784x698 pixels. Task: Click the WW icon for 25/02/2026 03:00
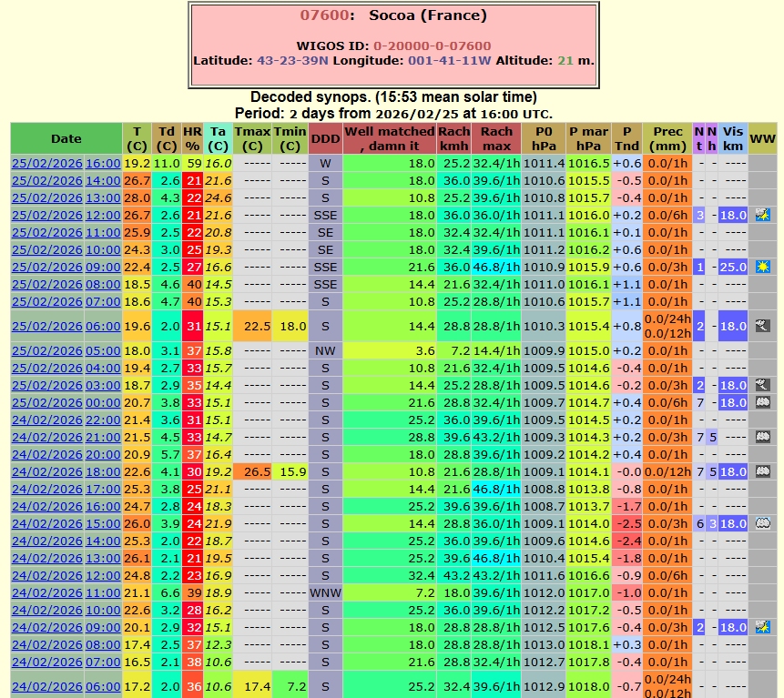(762, 385)
